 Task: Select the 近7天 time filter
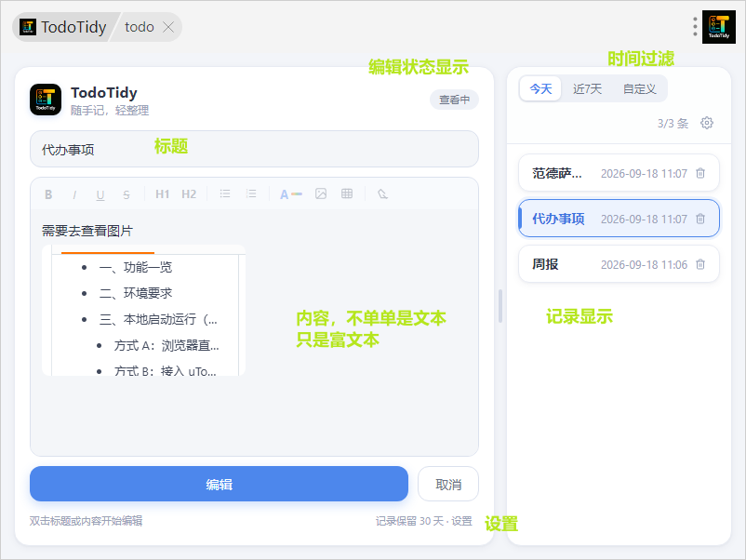pyautogui.click(x=587, y=89)
